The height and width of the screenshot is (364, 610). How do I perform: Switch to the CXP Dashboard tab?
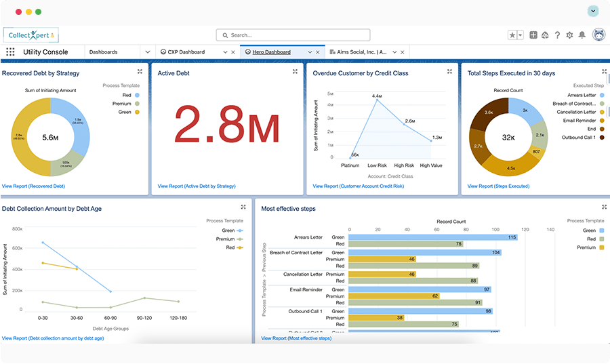coord(186,52)
